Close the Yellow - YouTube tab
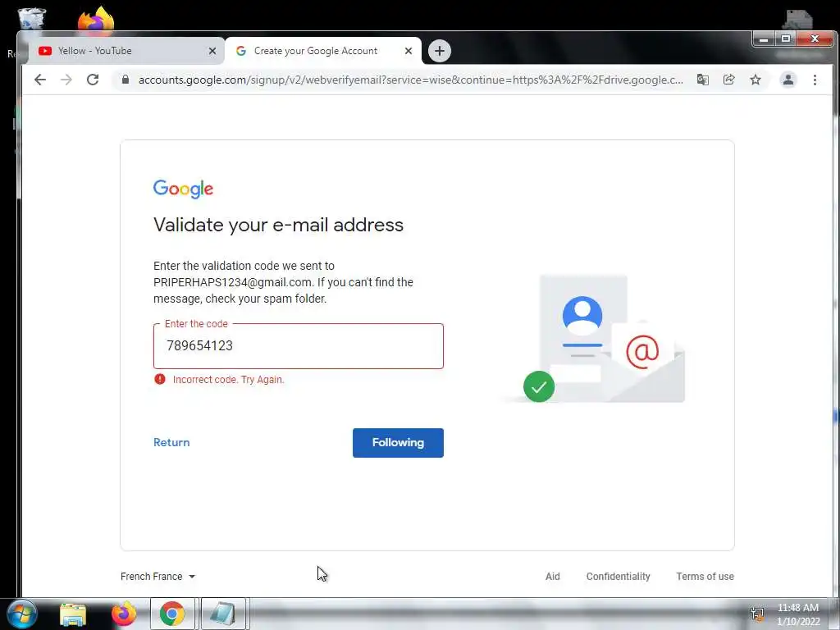Screen dimensions: 840x630 click(212, 51)
